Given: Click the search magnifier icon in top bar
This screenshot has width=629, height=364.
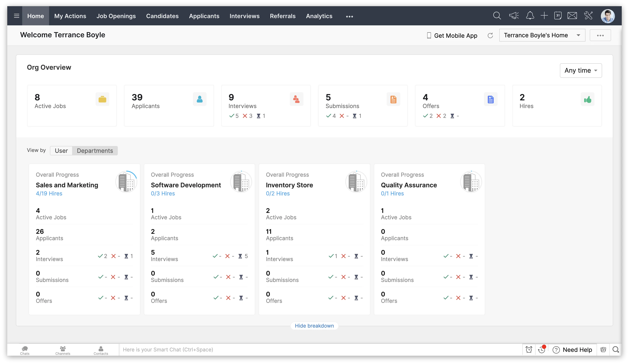Looking at the screenshot, I should click(x=497, y=16).
